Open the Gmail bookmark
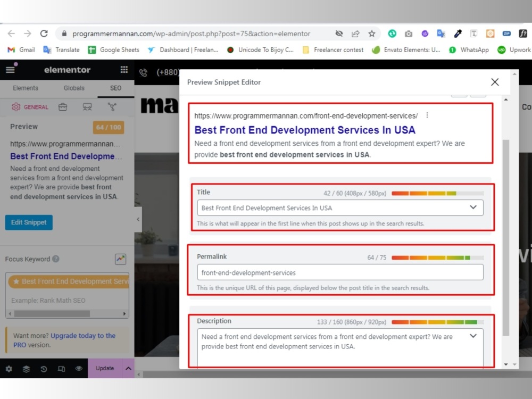 point(21,50)
